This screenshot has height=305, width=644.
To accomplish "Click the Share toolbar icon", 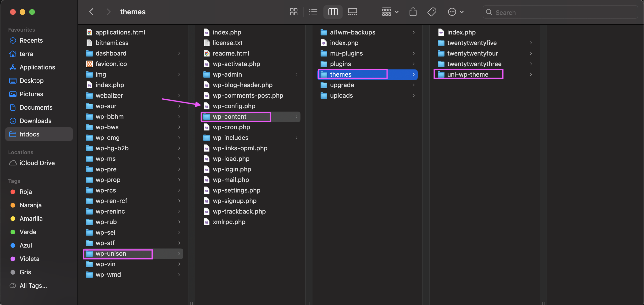I will click(x=413, y=12).
